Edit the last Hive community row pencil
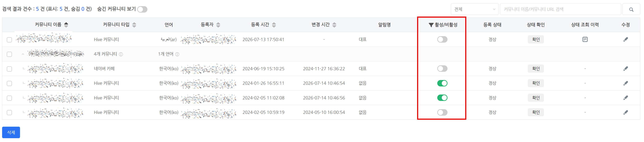 pos(625,112)
